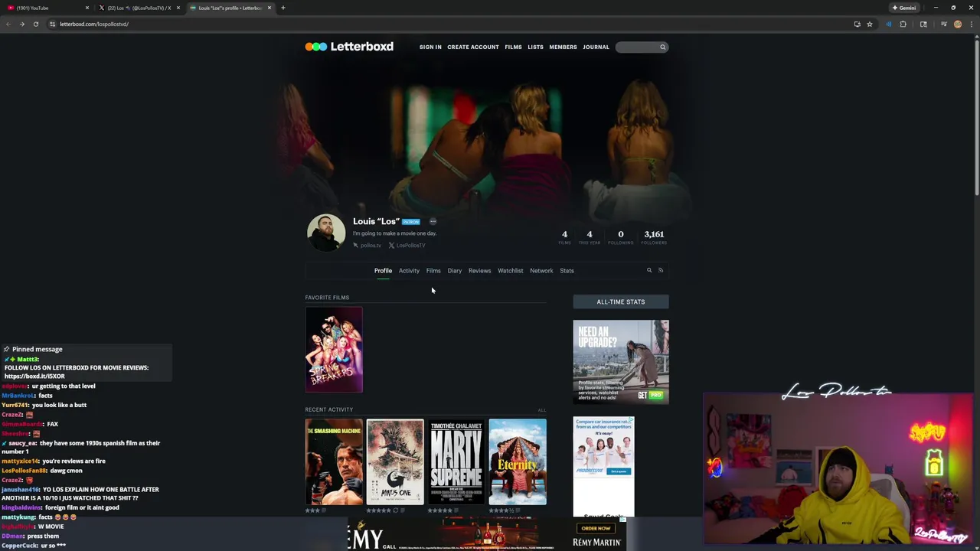Click the 4 THIS YEAR stat
This screenshot has width=980, height=551.
pos(590,237)
